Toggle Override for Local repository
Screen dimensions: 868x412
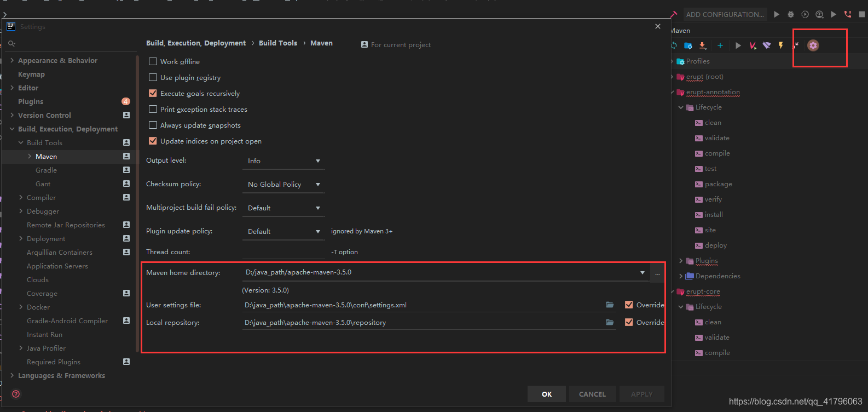pos(629,322)
